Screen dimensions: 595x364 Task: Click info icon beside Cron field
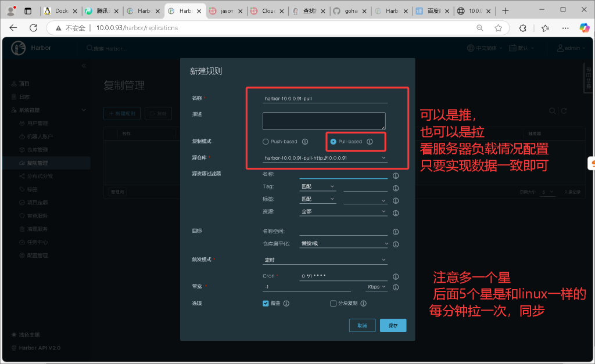tap(396, 277)
